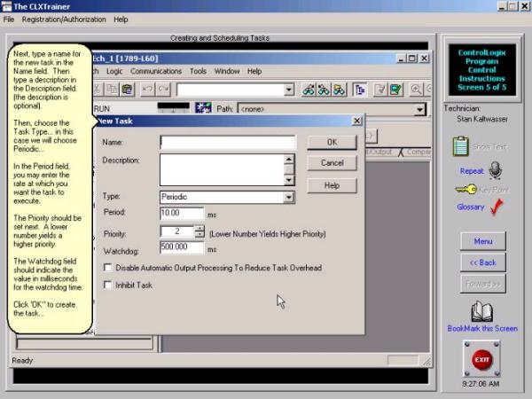Click the << Back button
This screenshot has width=532, height=399.
click(x=483, y=262)
